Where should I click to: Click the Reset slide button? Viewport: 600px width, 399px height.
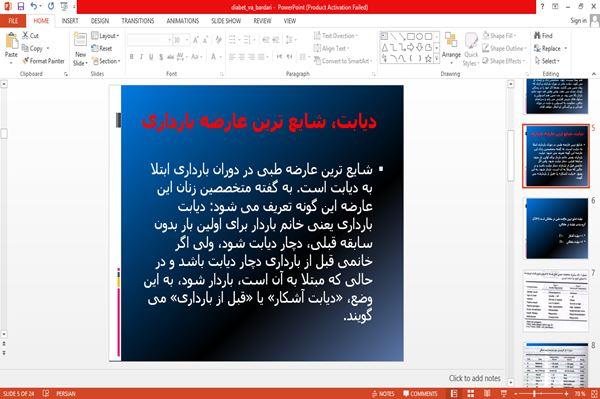(x=102, y=48)
